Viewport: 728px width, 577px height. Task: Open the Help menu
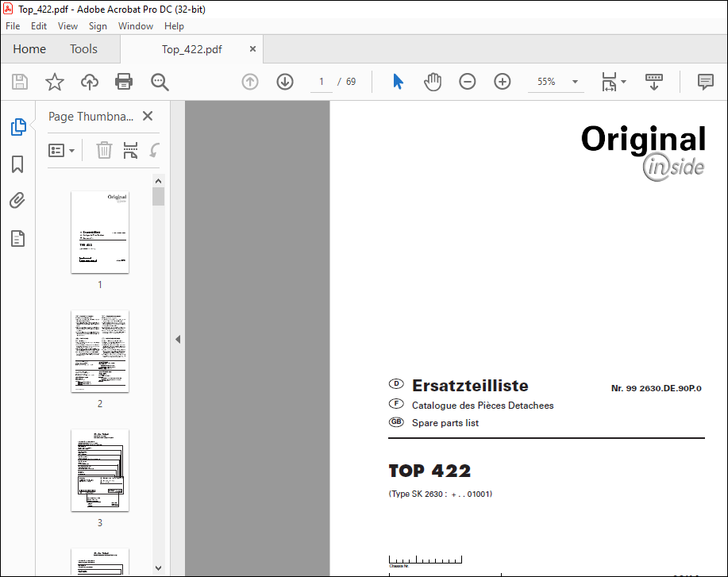click(174, 26)
